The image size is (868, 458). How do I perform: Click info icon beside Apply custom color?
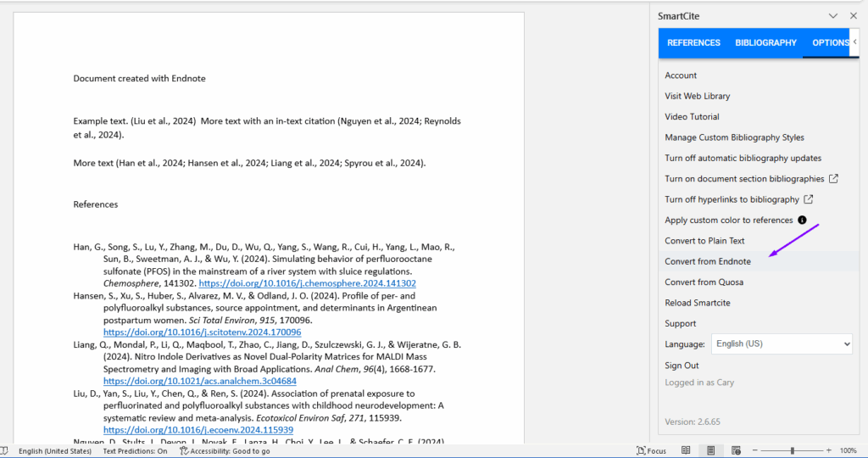(x=802, y=221)
